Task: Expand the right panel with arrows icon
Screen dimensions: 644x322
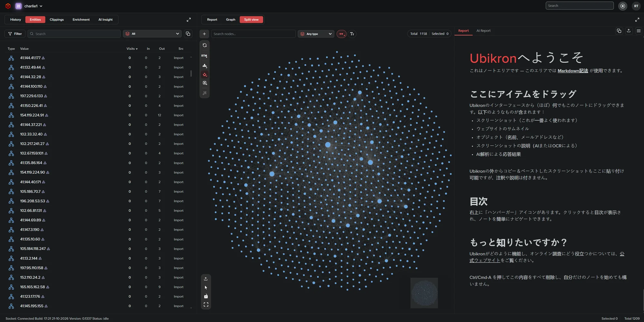Action: click(637, 20)
